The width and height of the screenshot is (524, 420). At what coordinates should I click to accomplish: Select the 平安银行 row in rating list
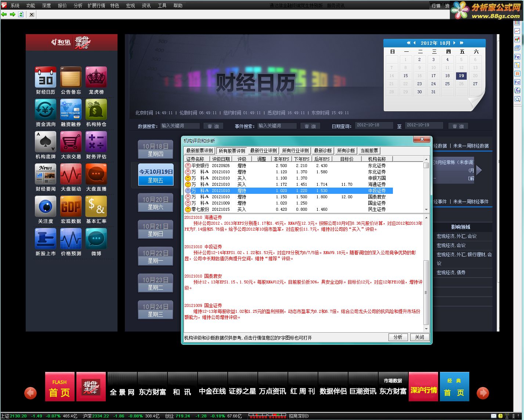click(x=288, y=166)
